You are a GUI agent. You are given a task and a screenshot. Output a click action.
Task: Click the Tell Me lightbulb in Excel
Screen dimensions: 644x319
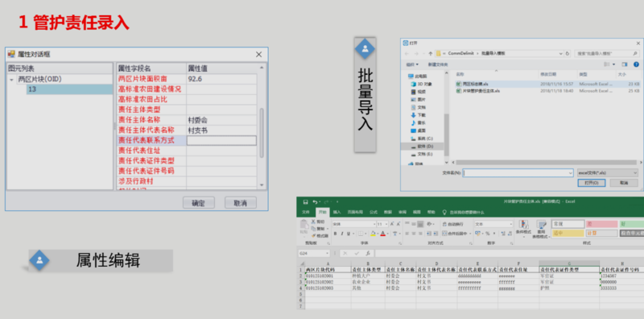444,212
